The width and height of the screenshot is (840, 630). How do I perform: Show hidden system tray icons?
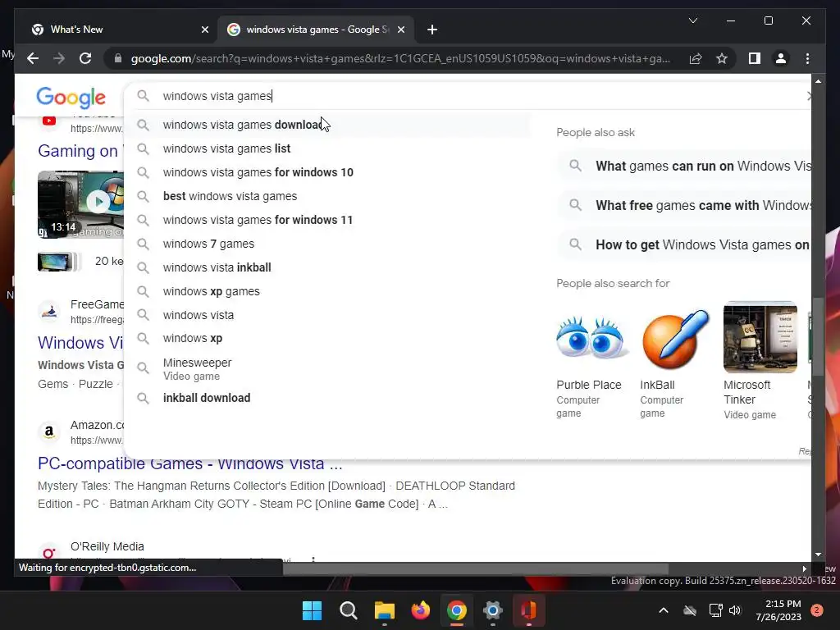(663, 610)
